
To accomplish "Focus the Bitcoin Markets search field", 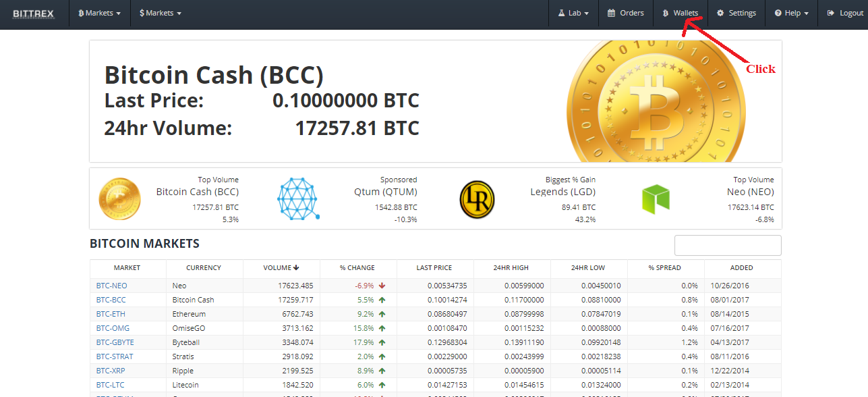I will coord(728,245).
